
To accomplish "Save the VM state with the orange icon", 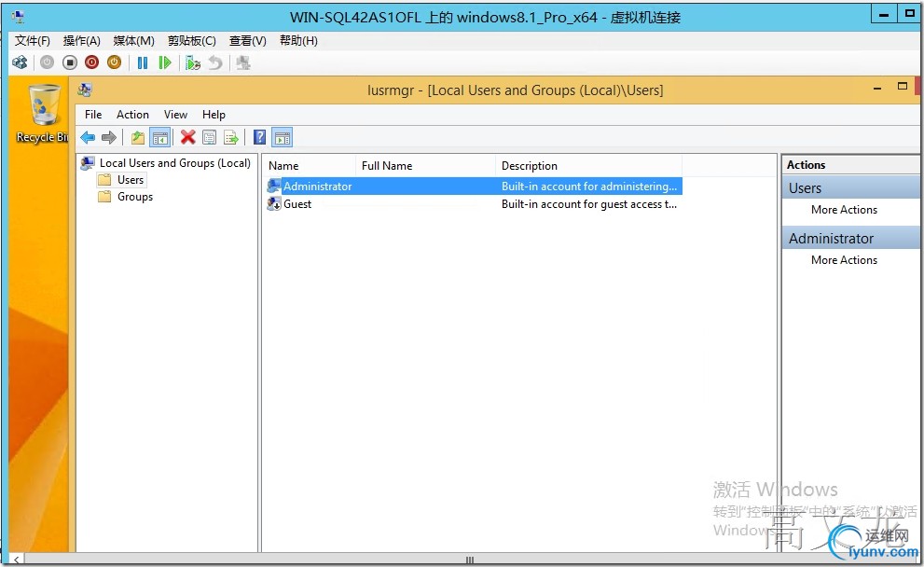I will [x=114, y=62].
